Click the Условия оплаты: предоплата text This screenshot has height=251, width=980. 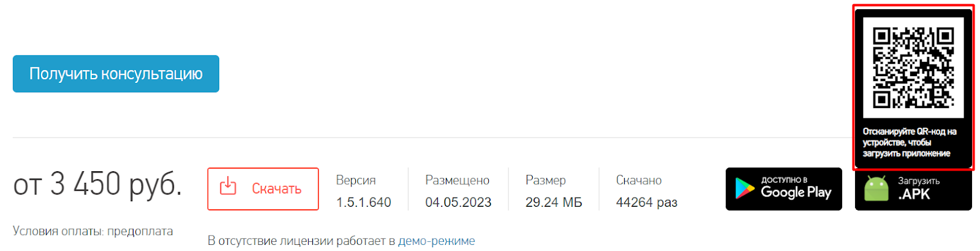point(93,231)
